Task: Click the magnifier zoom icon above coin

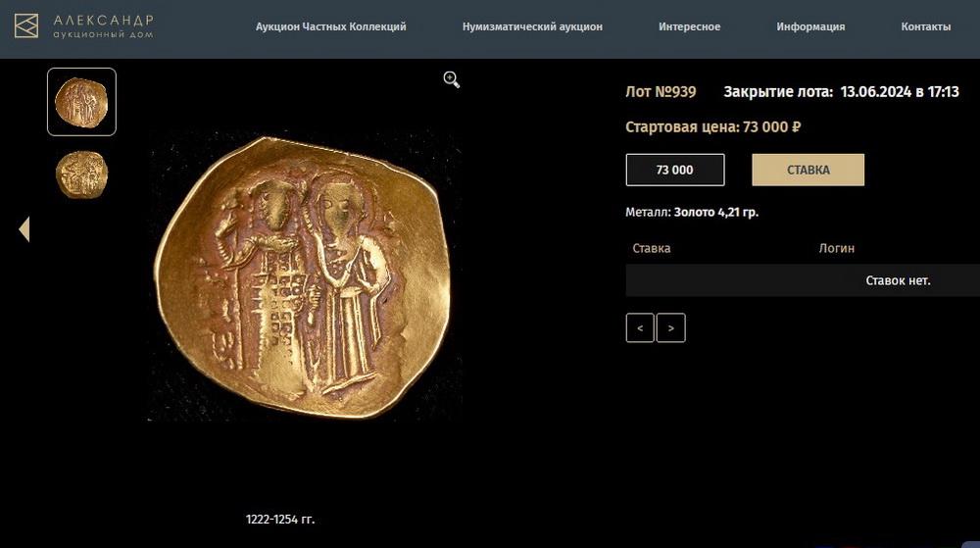Action: click(451, 79)
